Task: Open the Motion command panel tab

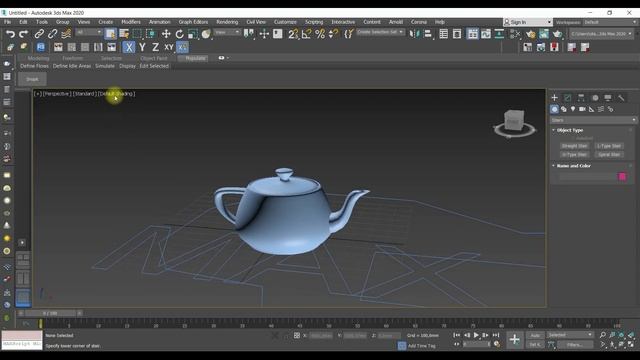Action: (x=595, y=98)
